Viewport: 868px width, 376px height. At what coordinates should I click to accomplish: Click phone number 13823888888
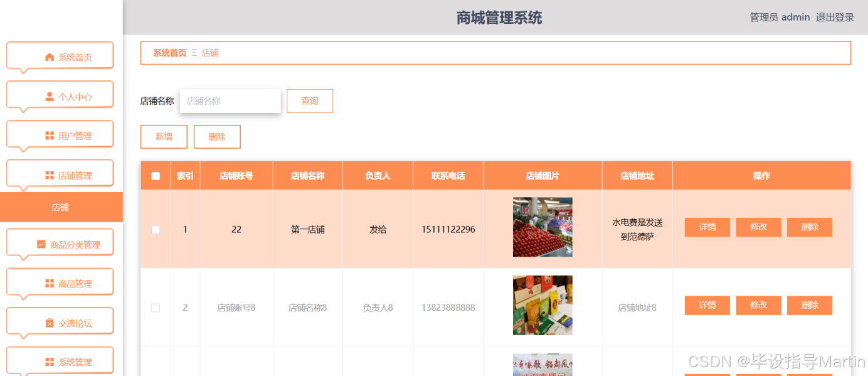click(448, 308)
